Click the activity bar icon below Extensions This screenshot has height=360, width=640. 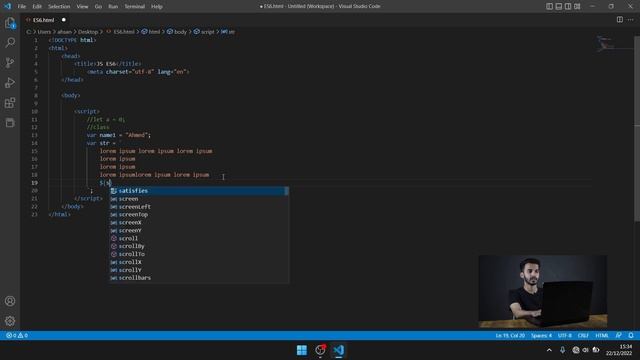[x=10, y=122]
